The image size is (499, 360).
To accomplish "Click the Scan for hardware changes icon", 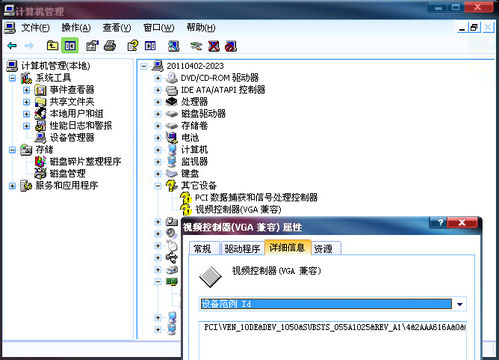I will 173,46.
